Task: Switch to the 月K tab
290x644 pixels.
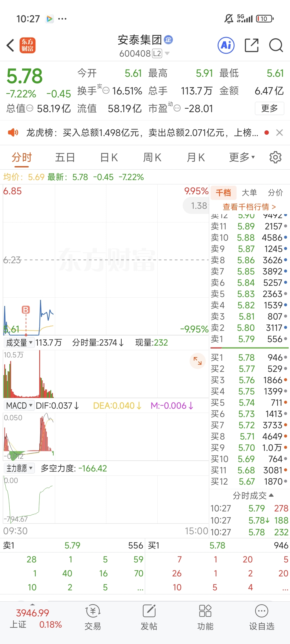Action: [196, 157]
